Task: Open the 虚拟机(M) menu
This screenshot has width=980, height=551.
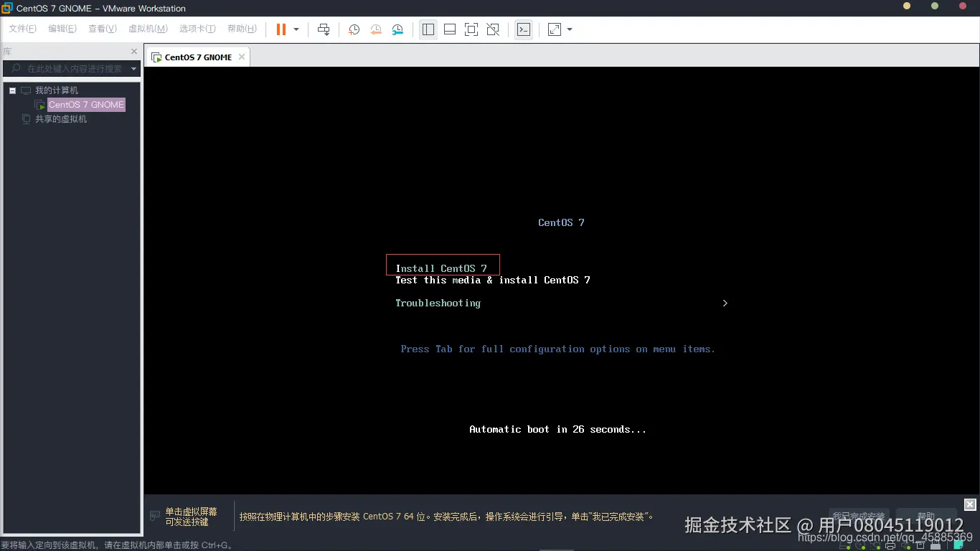Action: (x=148, y=29)
